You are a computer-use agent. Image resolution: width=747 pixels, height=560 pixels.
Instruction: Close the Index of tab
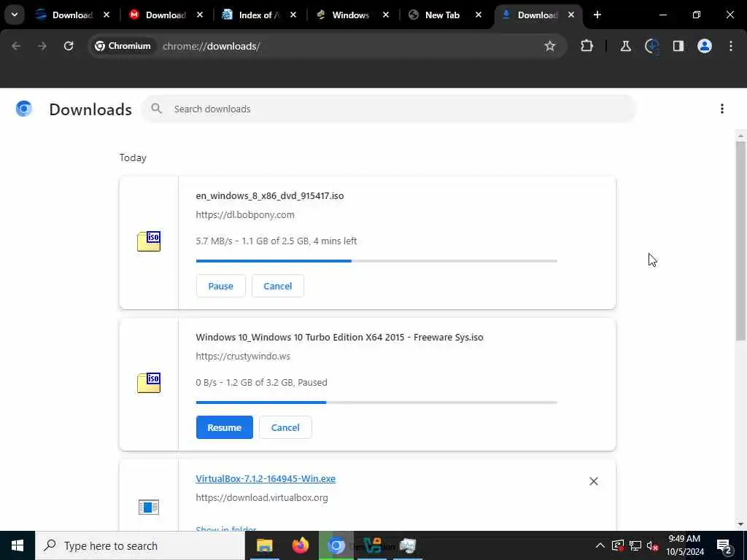(293, 15)
